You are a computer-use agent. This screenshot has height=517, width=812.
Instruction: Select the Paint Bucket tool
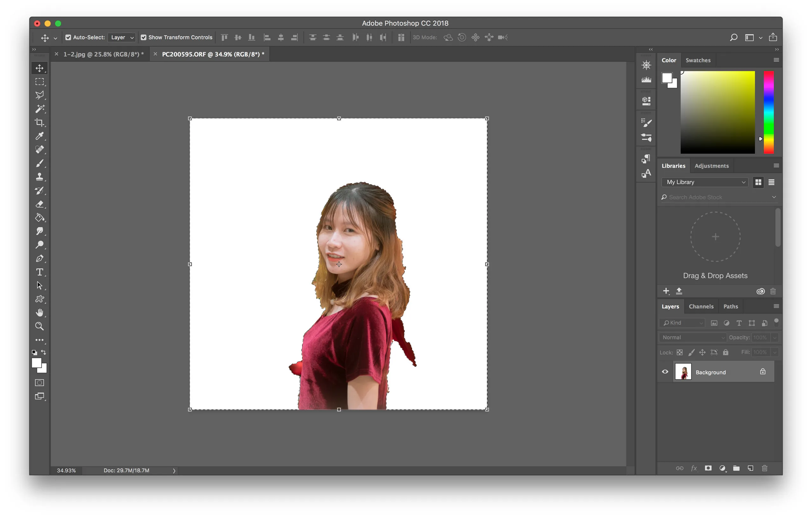coord(39,218)
